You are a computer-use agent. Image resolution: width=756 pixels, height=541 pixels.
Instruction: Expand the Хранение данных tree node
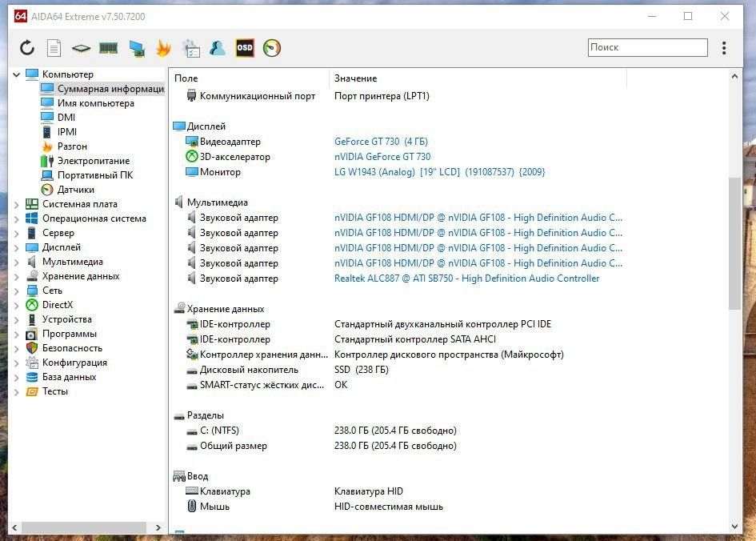pos(16,277)
